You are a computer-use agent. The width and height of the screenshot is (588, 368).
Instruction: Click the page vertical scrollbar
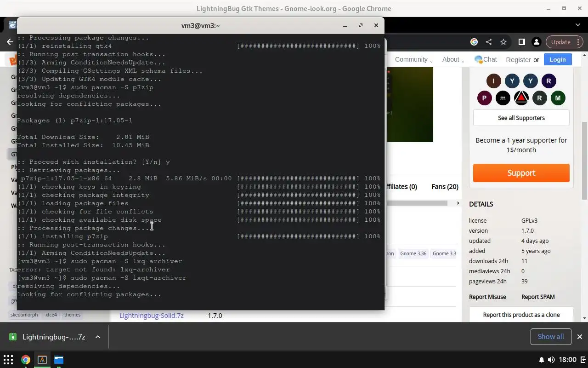(x=584, y=161)
